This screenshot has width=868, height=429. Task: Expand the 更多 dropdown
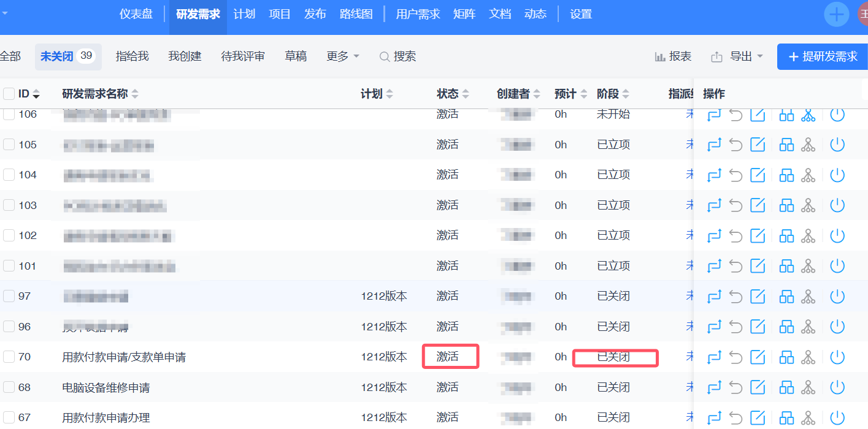click(x=342, y=56)
